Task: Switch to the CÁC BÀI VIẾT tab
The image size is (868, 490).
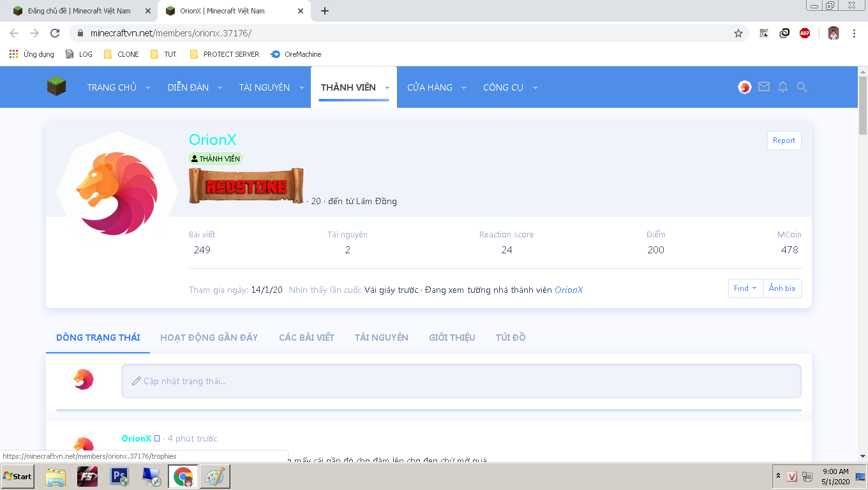Action: pos(306,338)
